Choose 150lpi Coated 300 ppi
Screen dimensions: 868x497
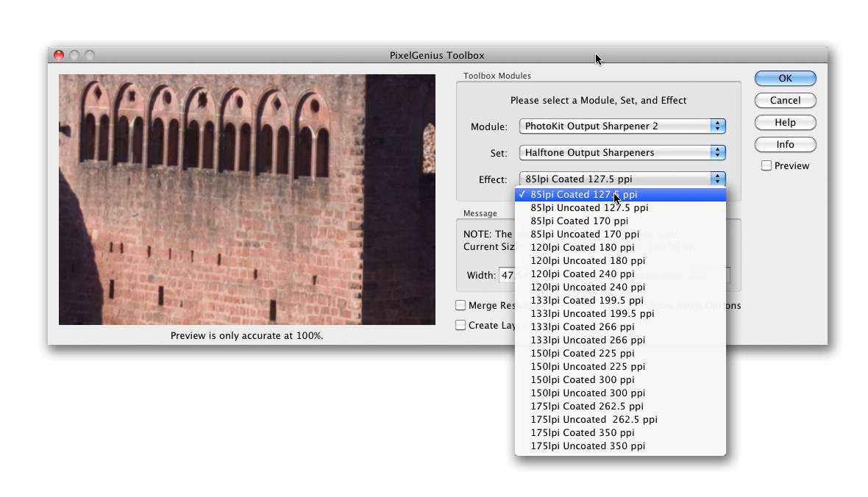point(620,380)
